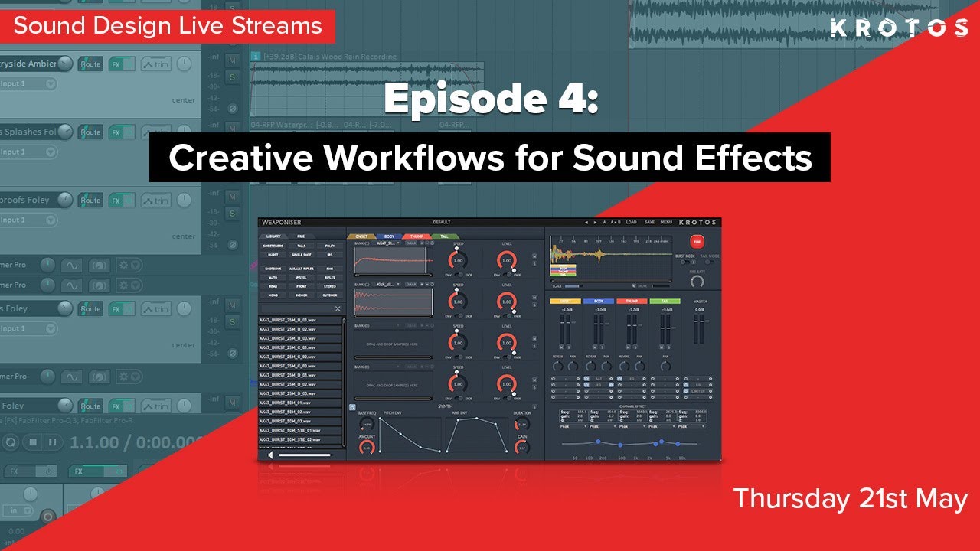This screenshot has width=980, height=551.
Task: Filter by SHOTGUNS tag
Action: (273, 269)
